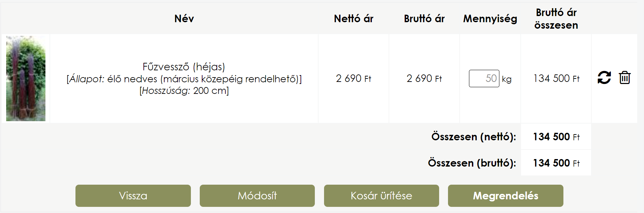This screenshot has height=213, width=644.
Task: Select the Állapot attribute line of the product
Action: click(184, 79)
